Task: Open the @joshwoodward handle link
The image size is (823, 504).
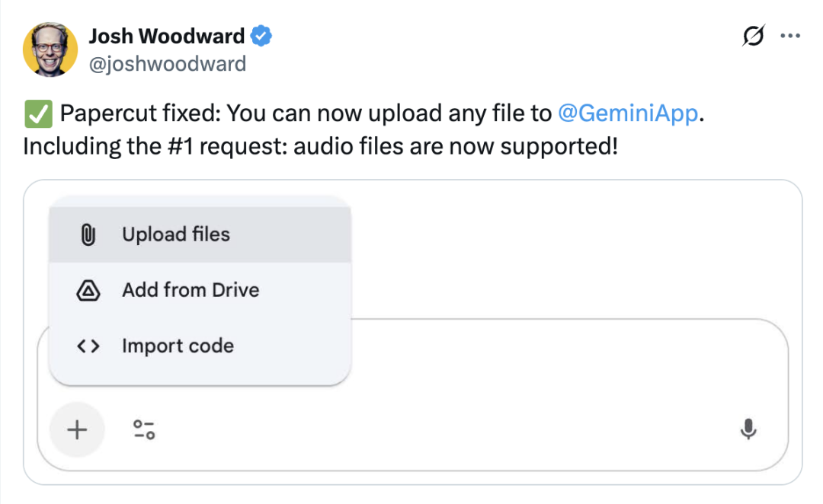Action: tap(168, 64)
